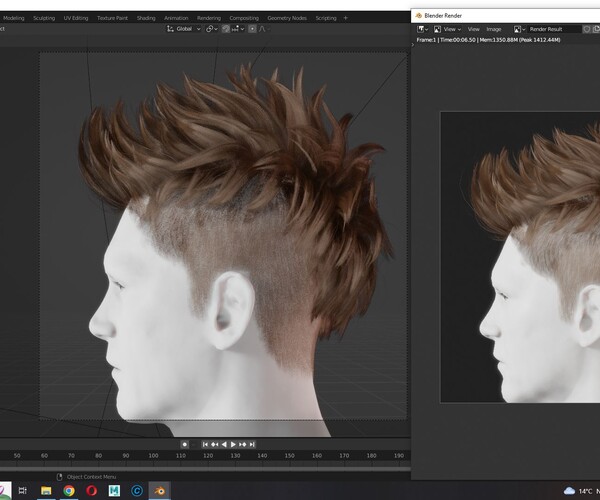Jump to the next keyframe
This screenshot has width=600, height=500.
pyautogui.click(x=243, y=445)
